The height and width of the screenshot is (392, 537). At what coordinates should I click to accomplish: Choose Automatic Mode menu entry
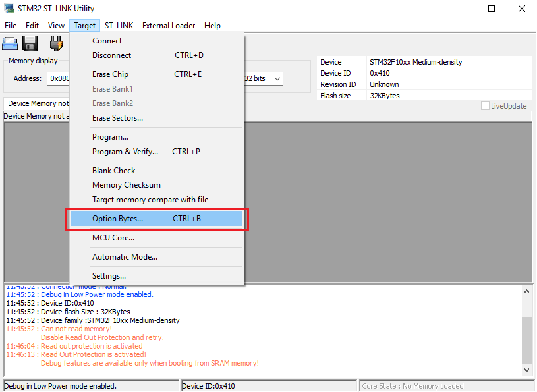125,257
